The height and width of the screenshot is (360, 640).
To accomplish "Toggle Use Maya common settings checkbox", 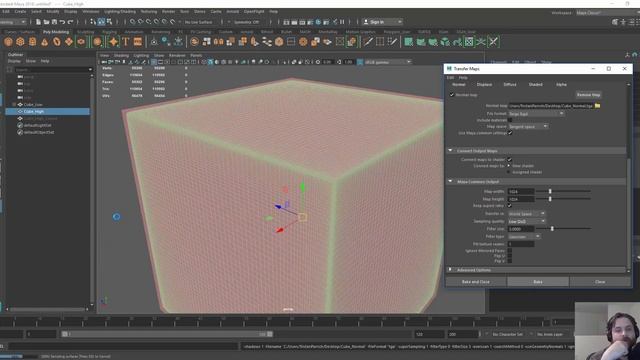I will [510, 133].
